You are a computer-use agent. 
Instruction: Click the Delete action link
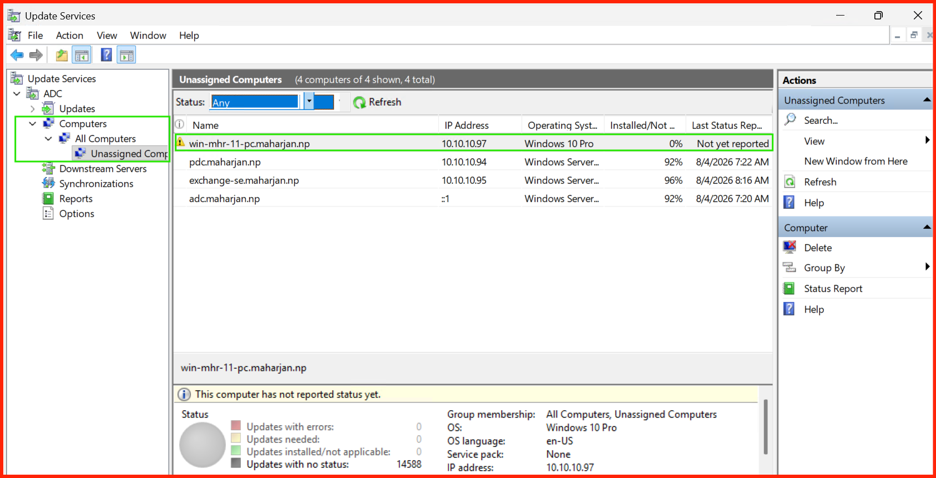pos(818,248)
